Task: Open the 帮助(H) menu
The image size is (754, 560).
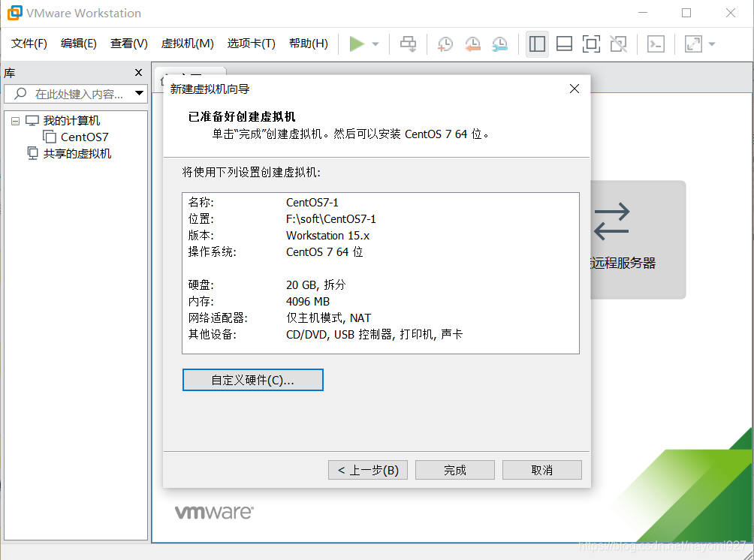Action: [x=308, y=44]
